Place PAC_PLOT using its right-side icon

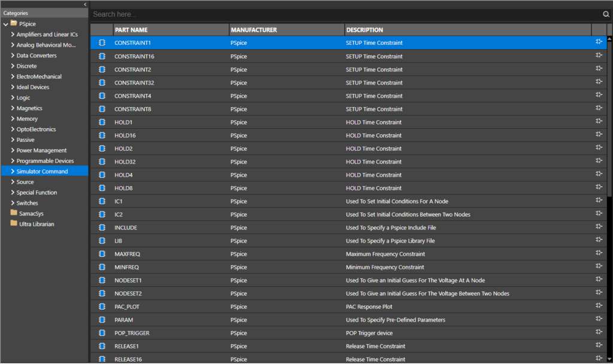point(599,305)
